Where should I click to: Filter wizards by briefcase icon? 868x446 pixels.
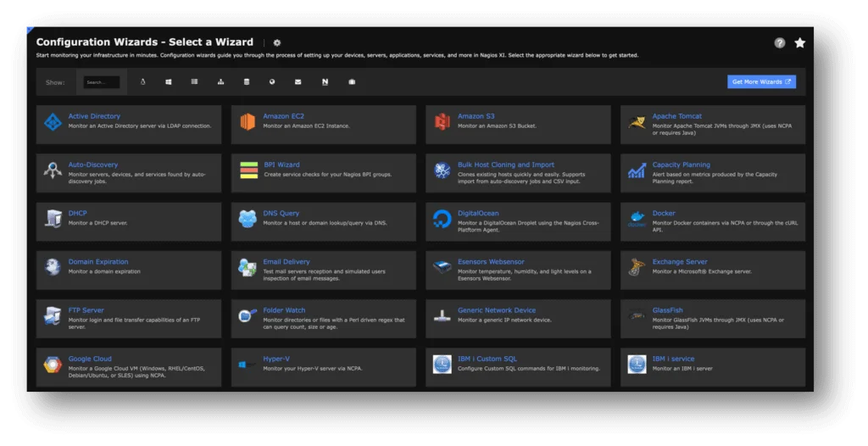[352, 82]
